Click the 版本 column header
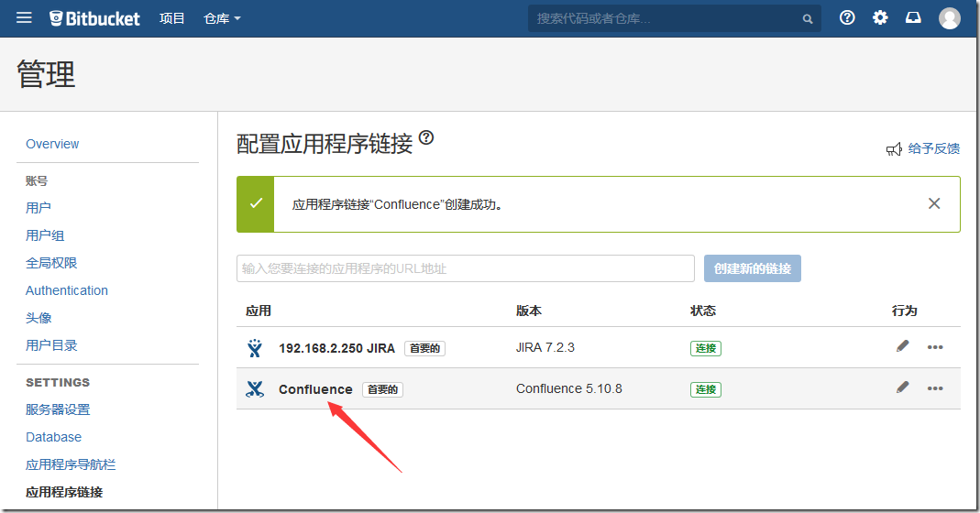Image resolution: width=980 pixels, height=513 pixels. click(x=529, y=311)
